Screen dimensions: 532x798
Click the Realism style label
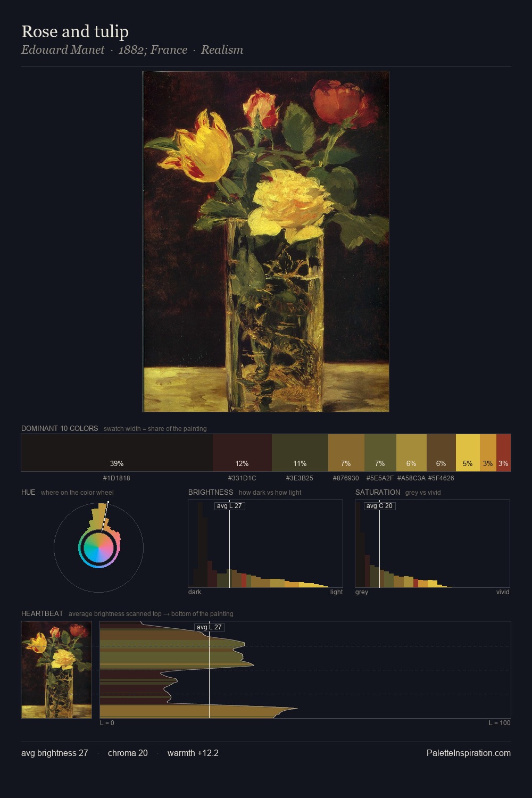222,50
